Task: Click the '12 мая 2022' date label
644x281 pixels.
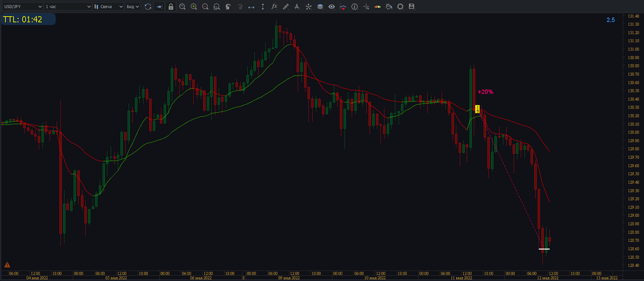Action: (548, 277)
